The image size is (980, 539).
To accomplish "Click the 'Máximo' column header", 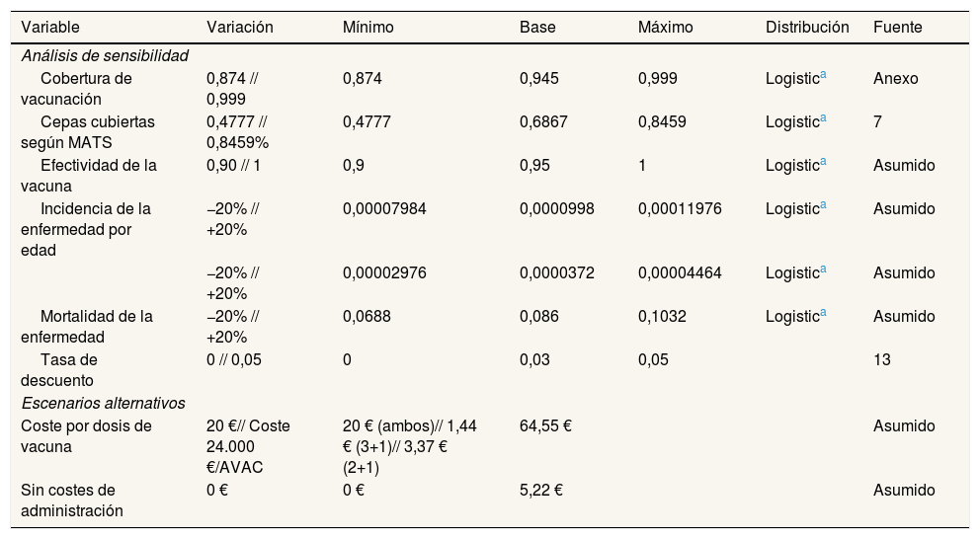I will [666, 28].
